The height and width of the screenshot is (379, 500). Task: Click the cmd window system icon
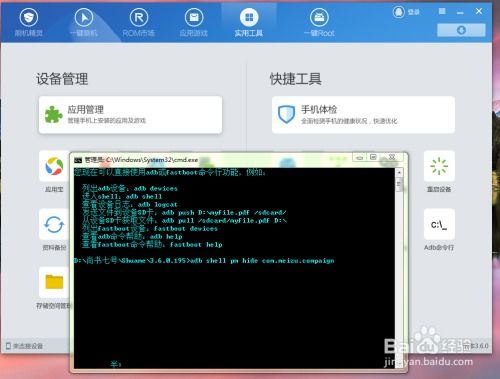point(78,160)
